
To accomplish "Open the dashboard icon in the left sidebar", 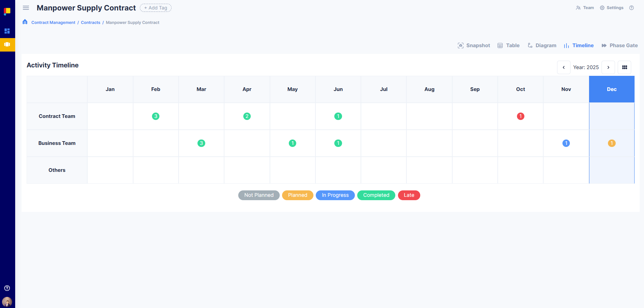I will pos(7,31).
